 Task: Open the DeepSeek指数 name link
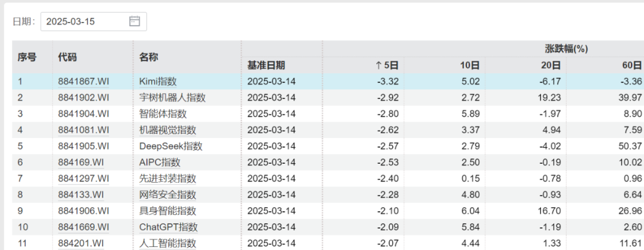(x=171, y=146)
